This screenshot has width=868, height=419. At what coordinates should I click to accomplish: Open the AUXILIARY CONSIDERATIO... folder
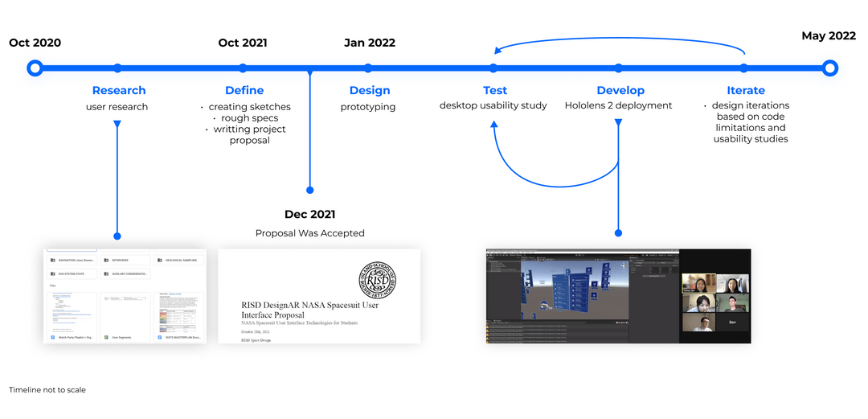(125, 273)
